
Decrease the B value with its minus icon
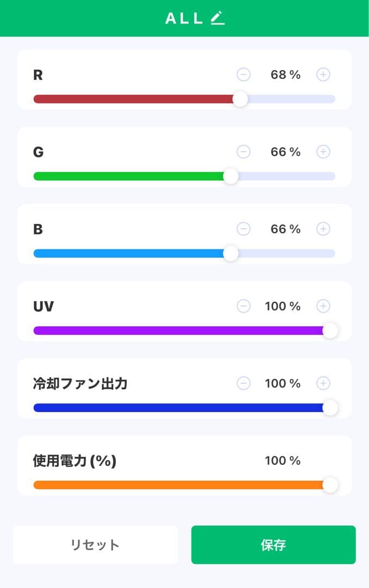pyautogui.click(x=243, y=229)
